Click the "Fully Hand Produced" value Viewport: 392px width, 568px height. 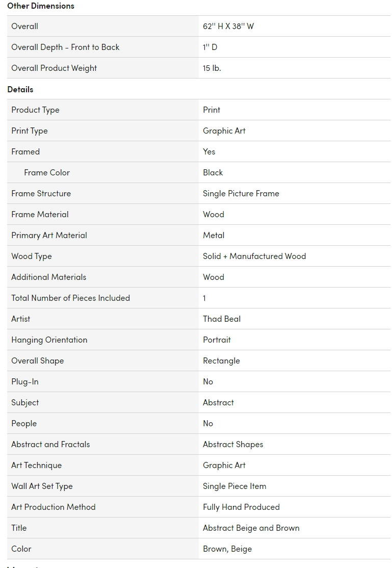(x=241, y=507)
